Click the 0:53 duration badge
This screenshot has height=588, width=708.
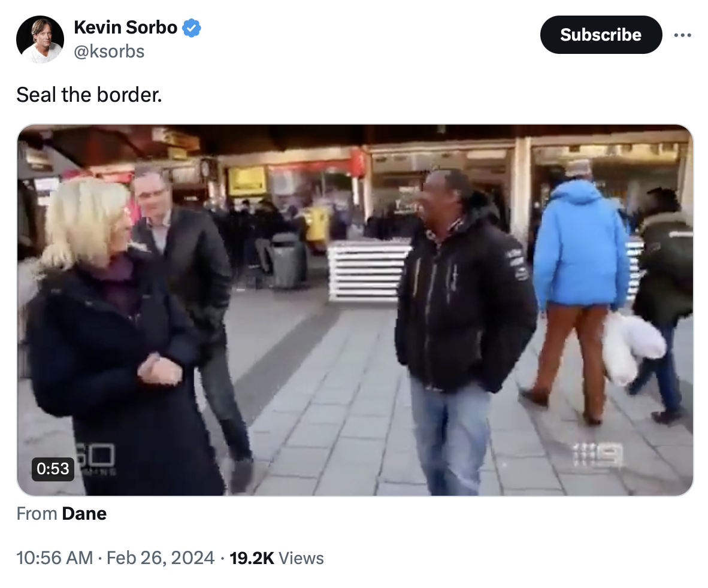point(53,469)
